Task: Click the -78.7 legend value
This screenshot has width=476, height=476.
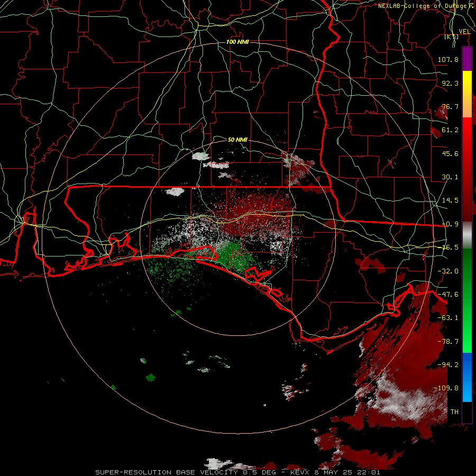Action: [x=448, y=342]
